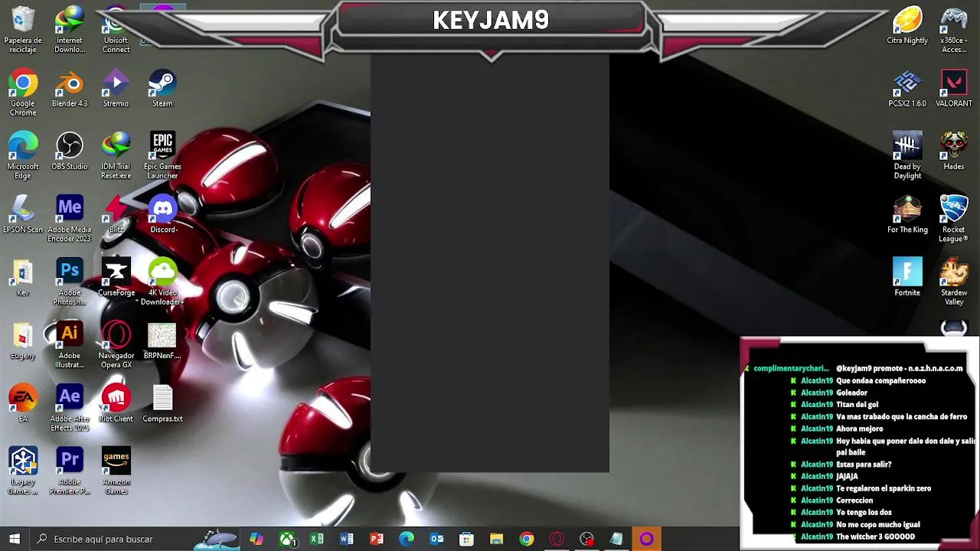
Task: Open the Papelera de reciclaje icon
Action: (23, 30)
